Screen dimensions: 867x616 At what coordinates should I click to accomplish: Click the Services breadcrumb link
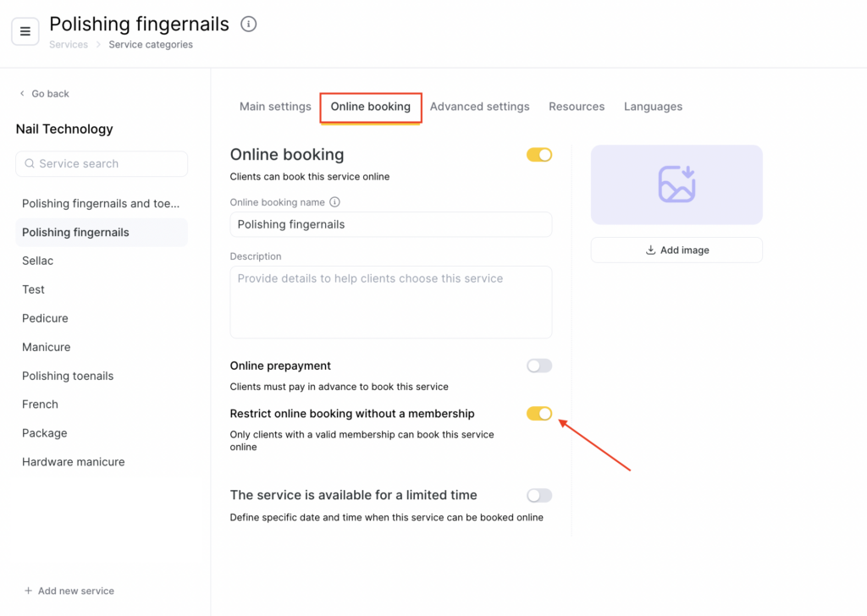click(69, 45)
